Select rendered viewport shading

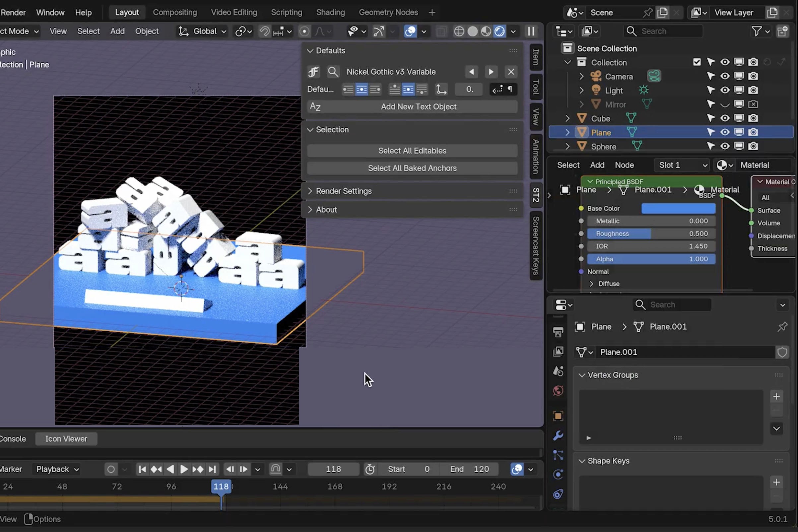[499, 31]
